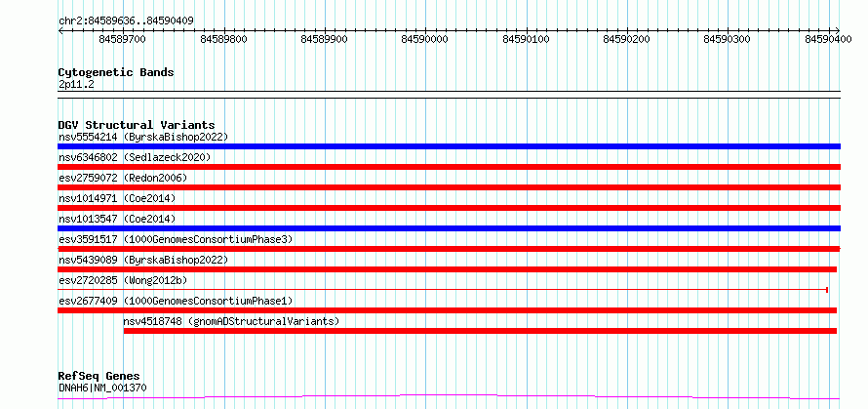
Task: Click ruler position 84589800
Action: point(223,39)
